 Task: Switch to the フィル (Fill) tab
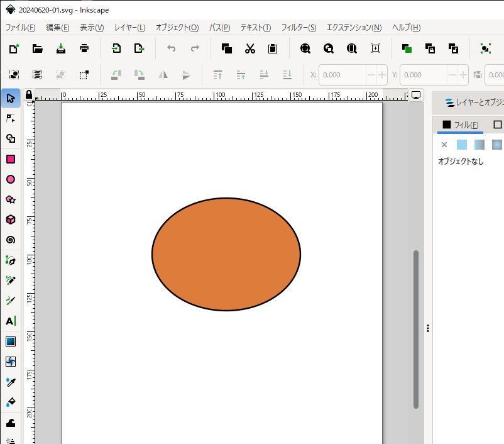460,125
